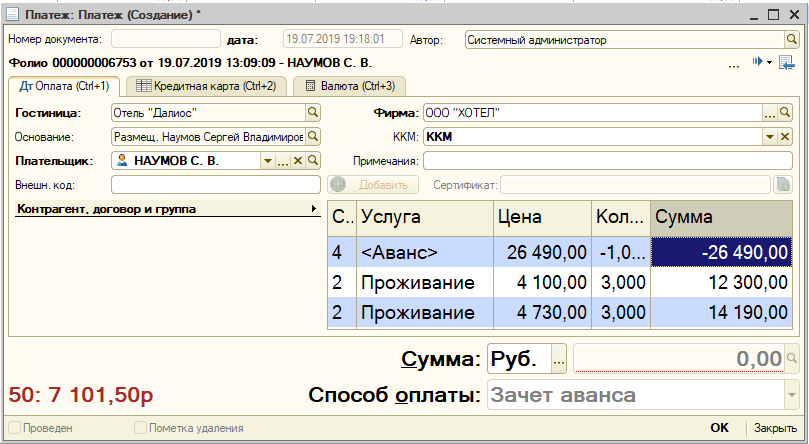Open Фирма search magnifier icon
This screenshot has height=444, width=809.
click(785, 112)
